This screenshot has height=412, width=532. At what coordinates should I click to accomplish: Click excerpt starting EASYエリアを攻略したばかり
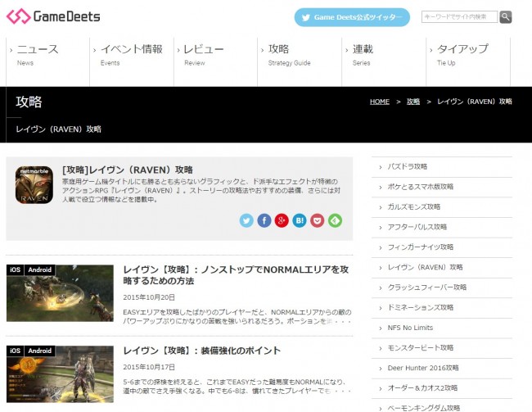click(x=237, y=316)
